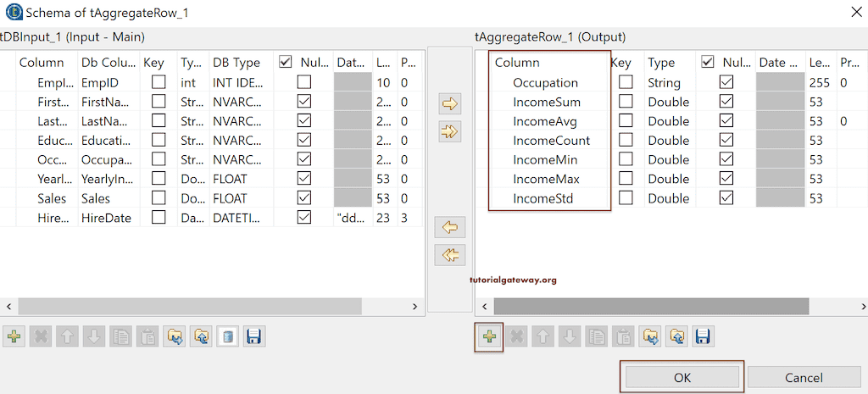Click the Double type cell for IncomeCount
Screen dimensions: 868x394
[x=670, y=141]
